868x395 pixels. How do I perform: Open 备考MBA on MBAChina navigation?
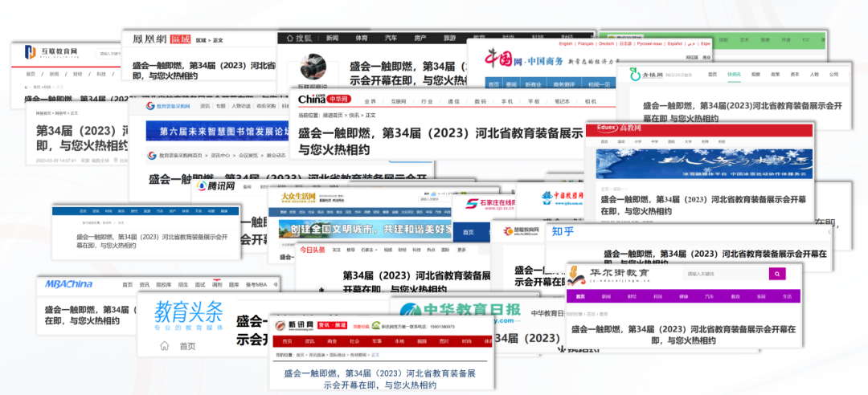coord(256,285)
